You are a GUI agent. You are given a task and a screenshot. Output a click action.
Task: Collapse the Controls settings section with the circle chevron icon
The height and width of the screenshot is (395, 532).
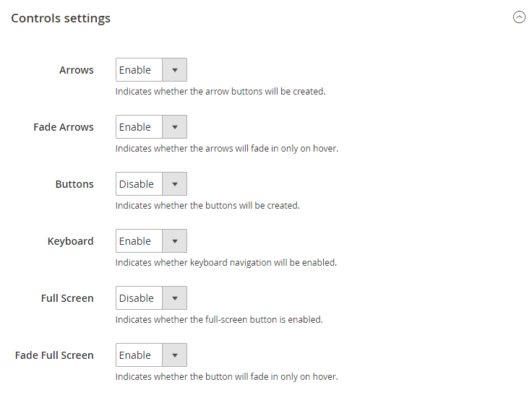(519, 17)
